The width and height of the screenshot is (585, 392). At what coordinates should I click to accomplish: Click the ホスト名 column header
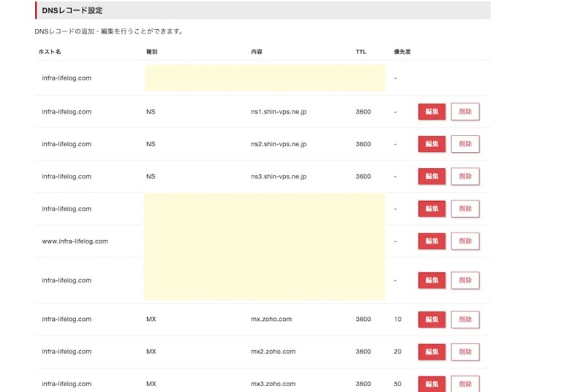point(50,52)
